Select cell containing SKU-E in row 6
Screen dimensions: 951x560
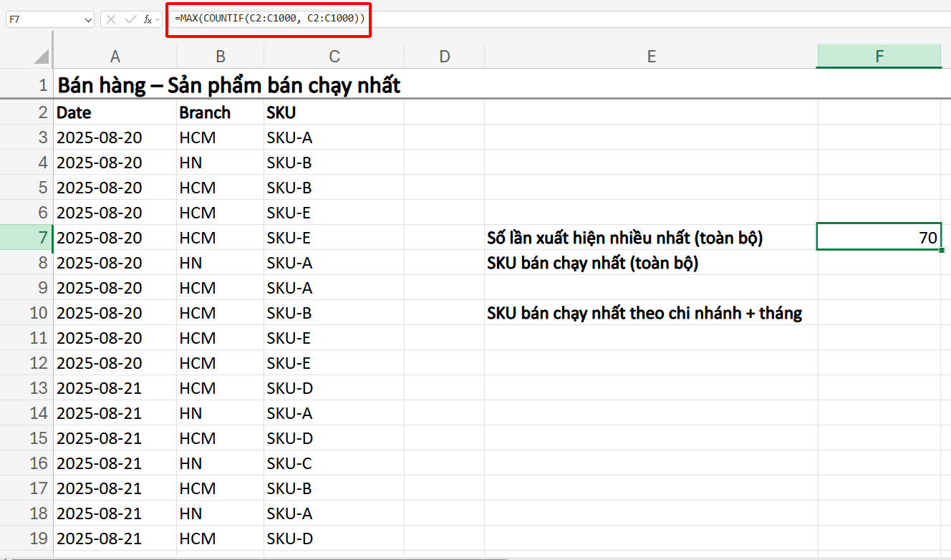coord(334,212)
